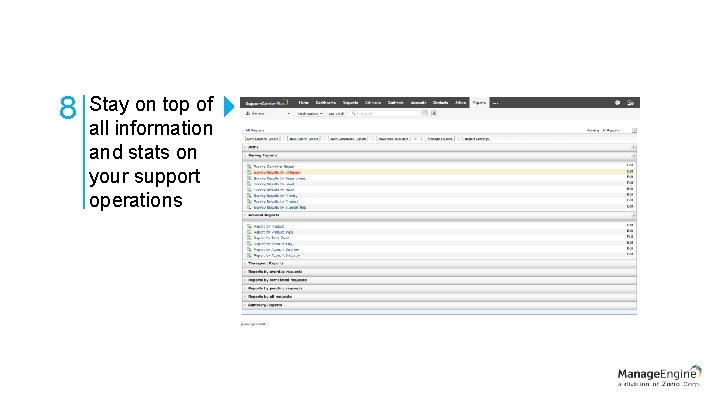
Task: Open the Contacts tab
Action: pos(440,102)
